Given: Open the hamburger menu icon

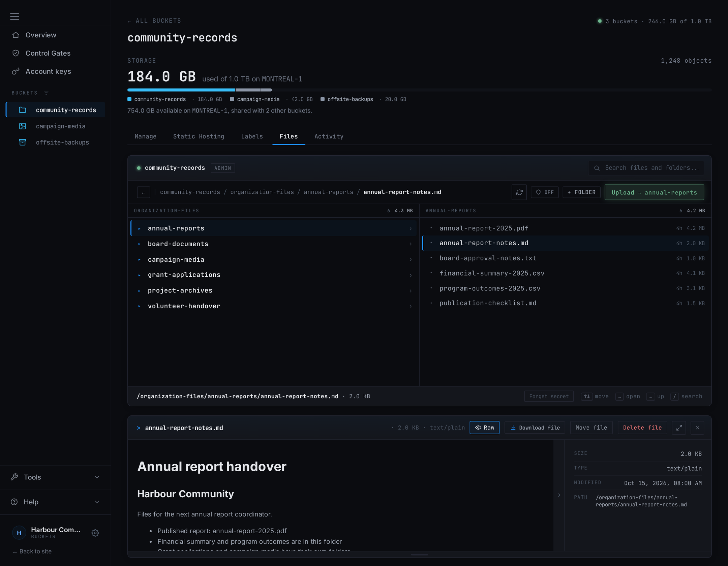Looking at the screenshot, I should 14,17.
